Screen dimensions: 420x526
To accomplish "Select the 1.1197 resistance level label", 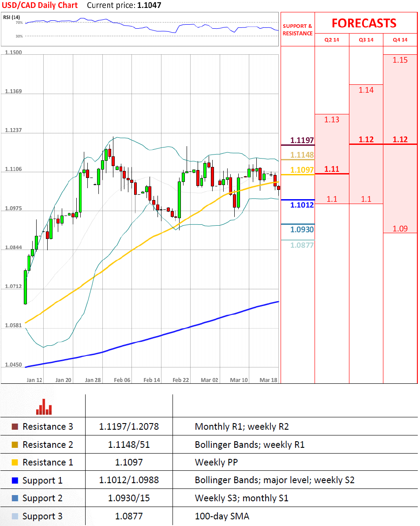I will [x=302, y=140].
